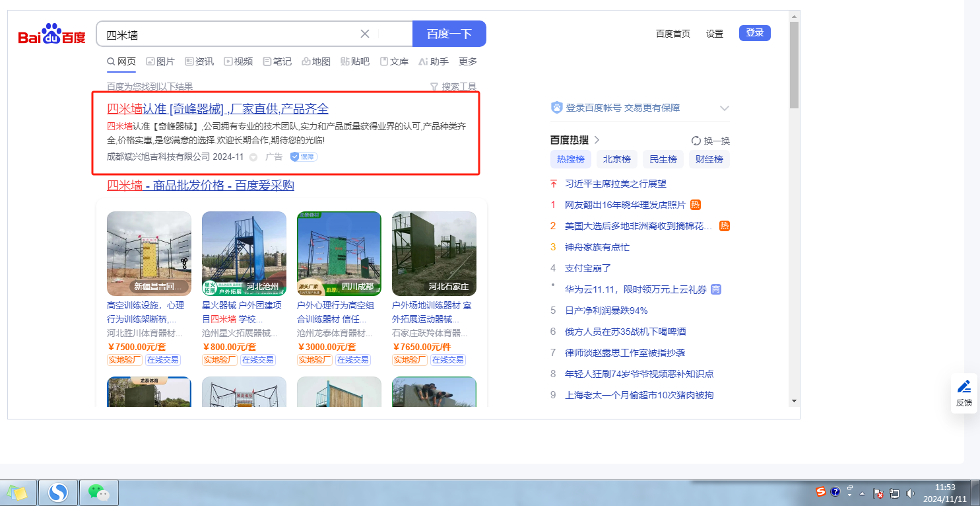This screenshot has height=506, width=980.
Task: Show hidden system tray icons
Action: coord(862,493)
